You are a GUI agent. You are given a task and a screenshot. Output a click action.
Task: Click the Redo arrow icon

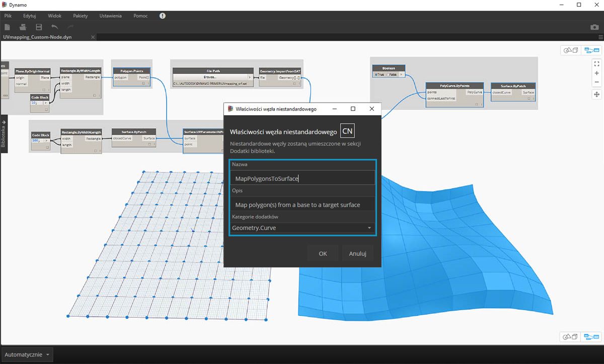point(70,27)
